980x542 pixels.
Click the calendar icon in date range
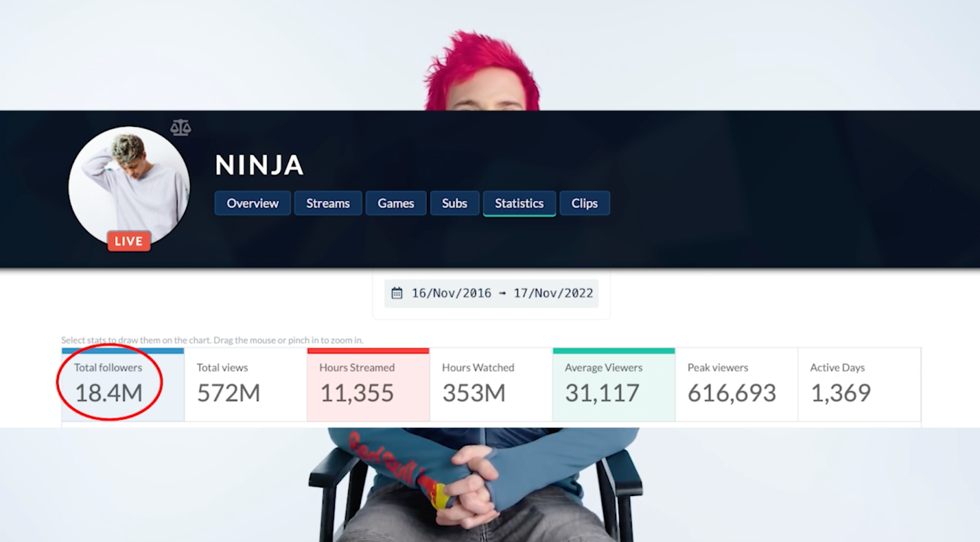[397, 293]
